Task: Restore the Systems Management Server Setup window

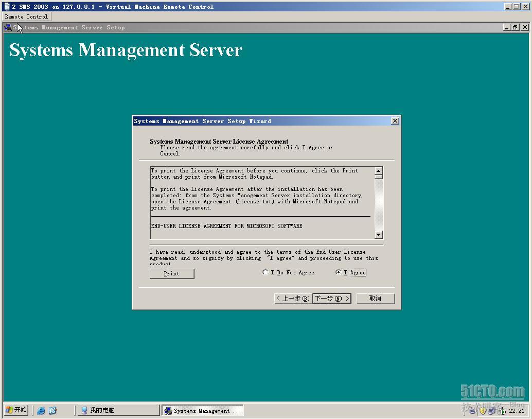Action: [515, 27]
